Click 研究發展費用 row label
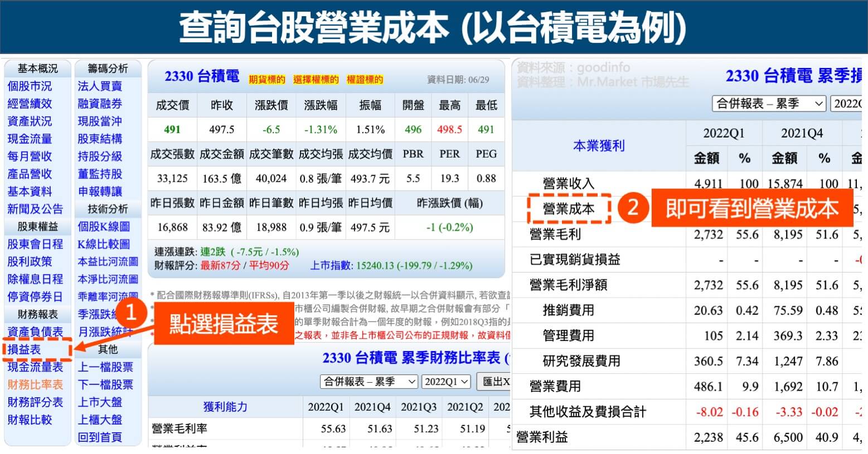This screenshot has height=454, width=868. tap(581, 361)
